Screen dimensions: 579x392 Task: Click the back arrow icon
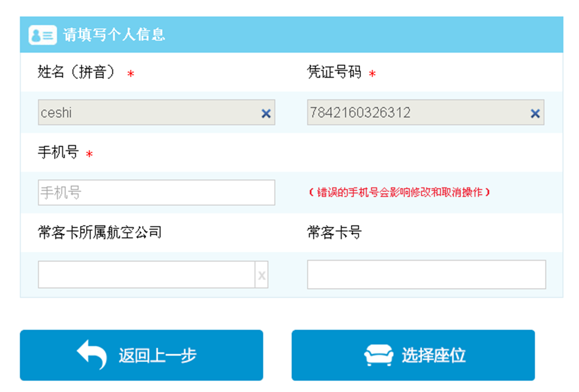pos(92,355)
